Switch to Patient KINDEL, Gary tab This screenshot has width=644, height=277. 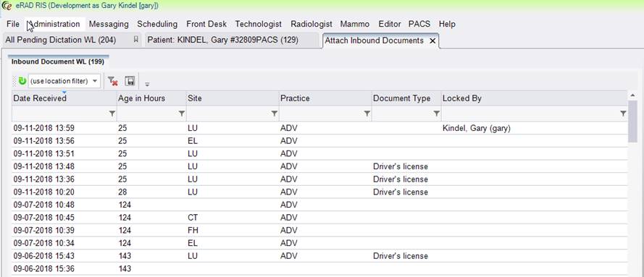(x=223, y=41)
